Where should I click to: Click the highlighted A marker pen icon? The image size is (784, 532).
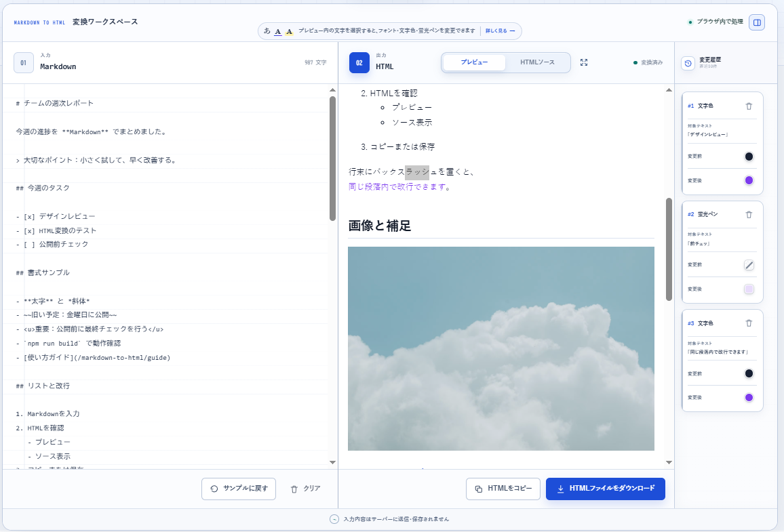[289, 31]
